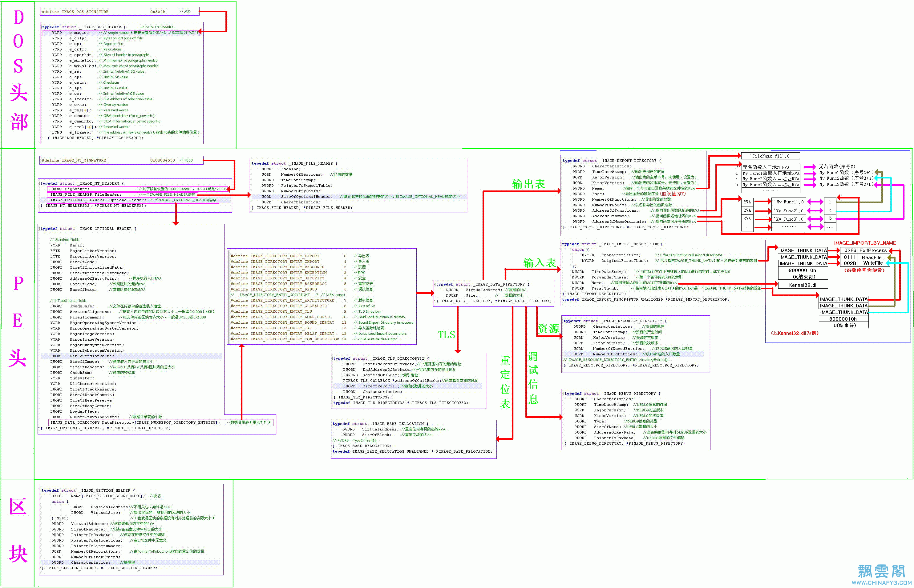Click the e_lfanew field in the DOS header
This screenshot has height=588, width=914.
(x=126, y=133)
